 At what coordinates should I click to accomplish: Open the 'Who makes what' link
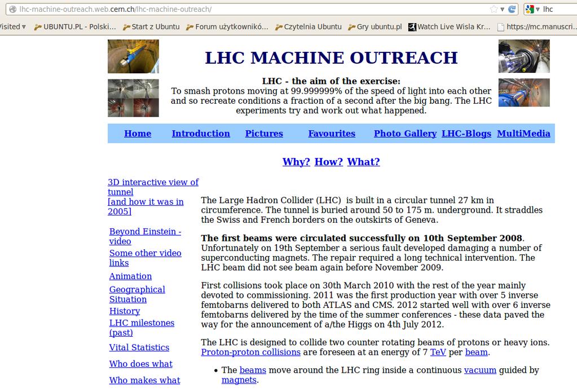point(144,380)
